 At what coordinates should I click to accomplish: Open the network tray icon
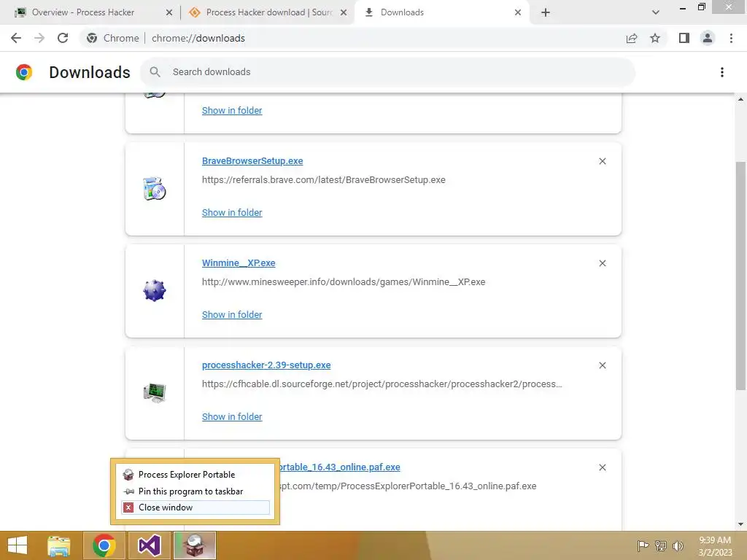pos(661,545)
